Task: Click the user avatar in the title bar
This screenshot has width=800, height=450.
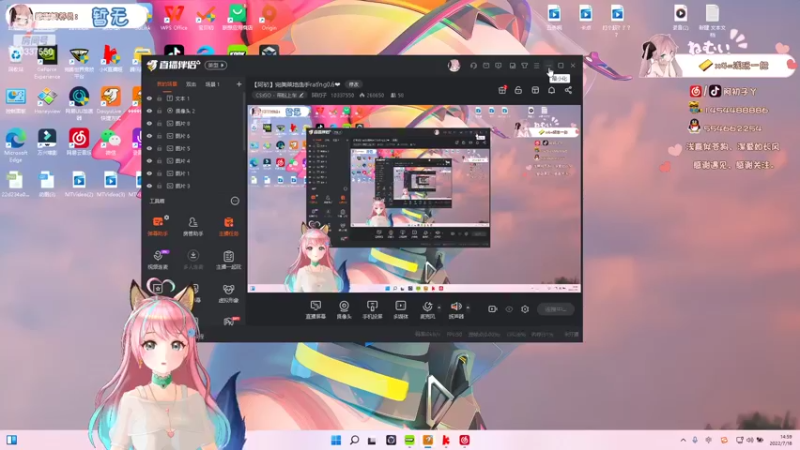Action: pos(454,65)
